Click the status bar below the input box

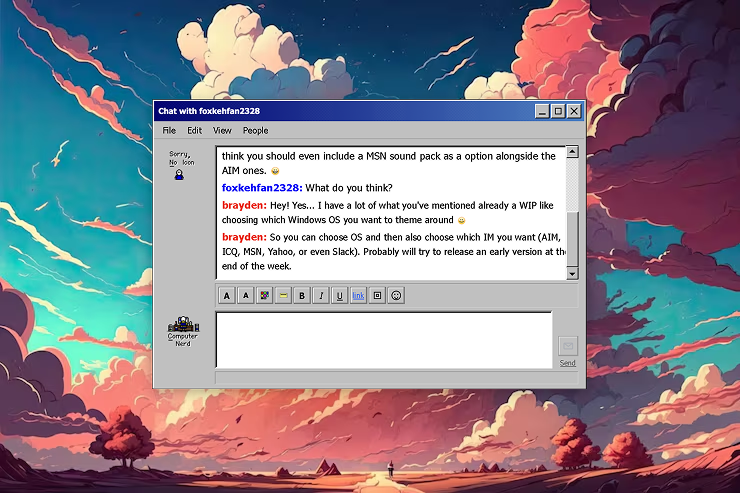(396, 377)
